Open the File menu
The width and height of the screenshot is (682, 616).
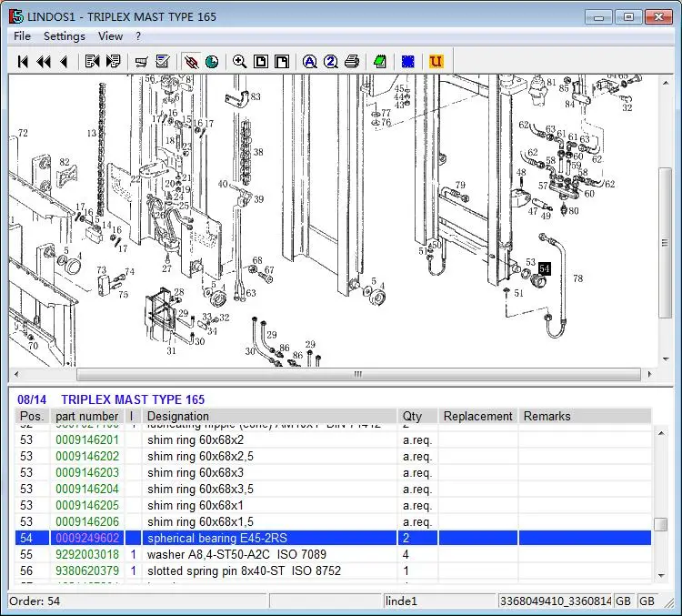(22, 36)
